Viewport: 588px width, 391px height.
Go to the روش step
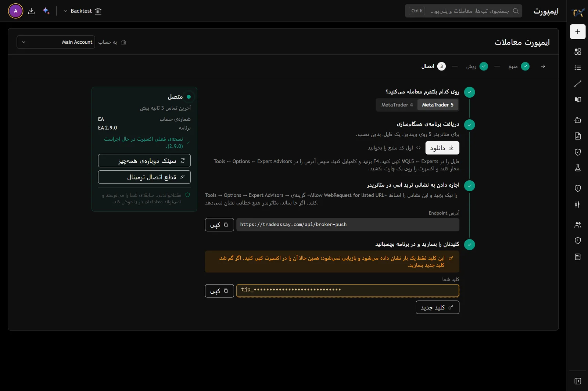pos(477,66)
